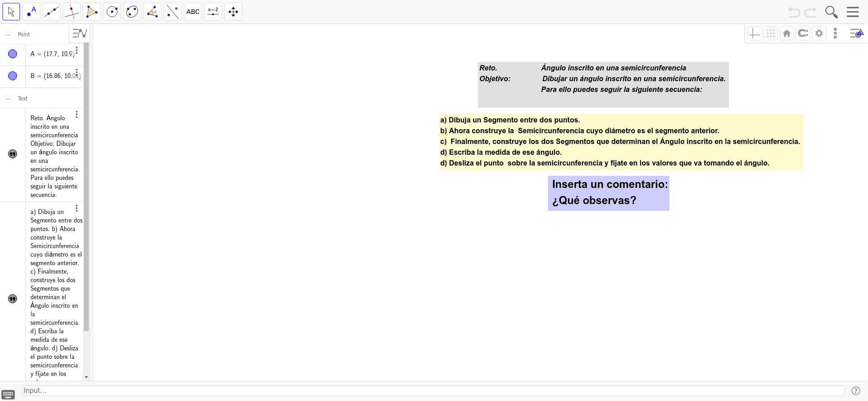Open the search magnifier
The width and height of the screenshot is (868, 401).
[x=832, y=12]
